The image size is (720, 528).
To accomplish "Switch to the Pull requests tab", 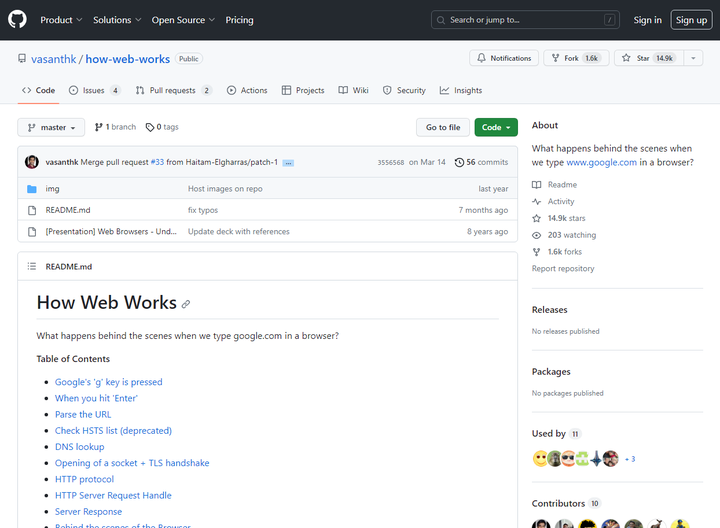I will pos(174,90).
